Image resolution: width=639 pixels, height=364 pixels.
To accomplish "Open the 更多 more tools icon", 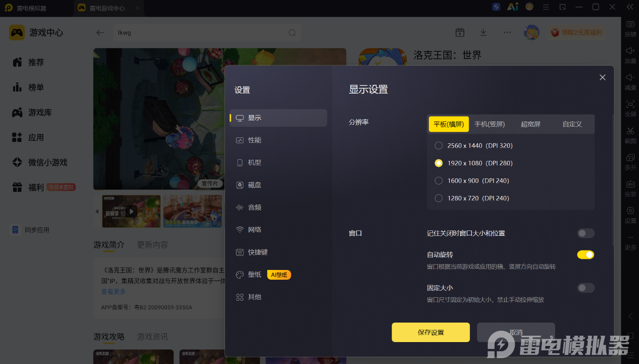I will pos(630,242).
